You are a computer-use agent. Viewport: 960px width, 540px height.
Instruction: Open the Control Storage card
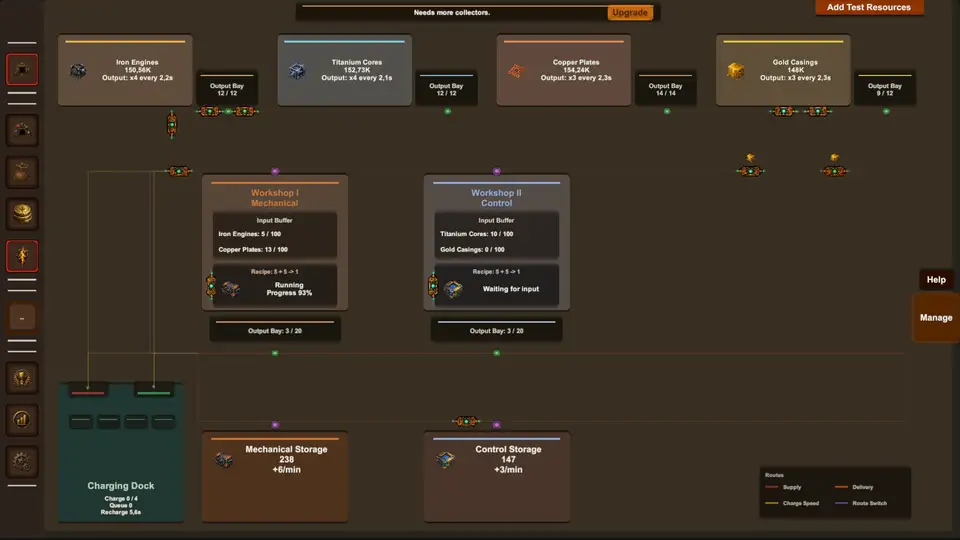[x=497, y=477]
